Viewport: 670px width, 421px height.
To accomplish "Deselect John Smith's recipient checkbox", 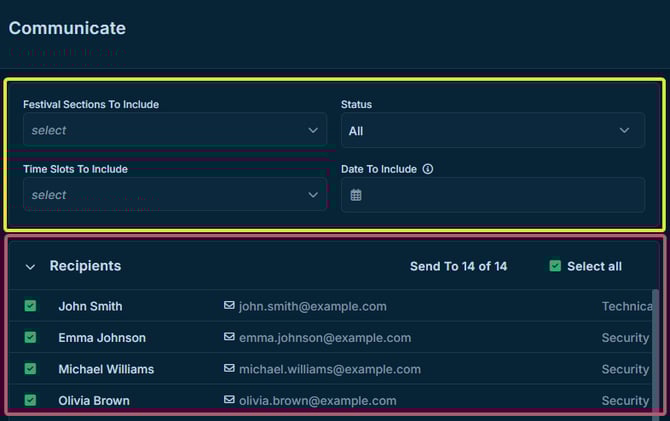I will (x=30, y=306).
